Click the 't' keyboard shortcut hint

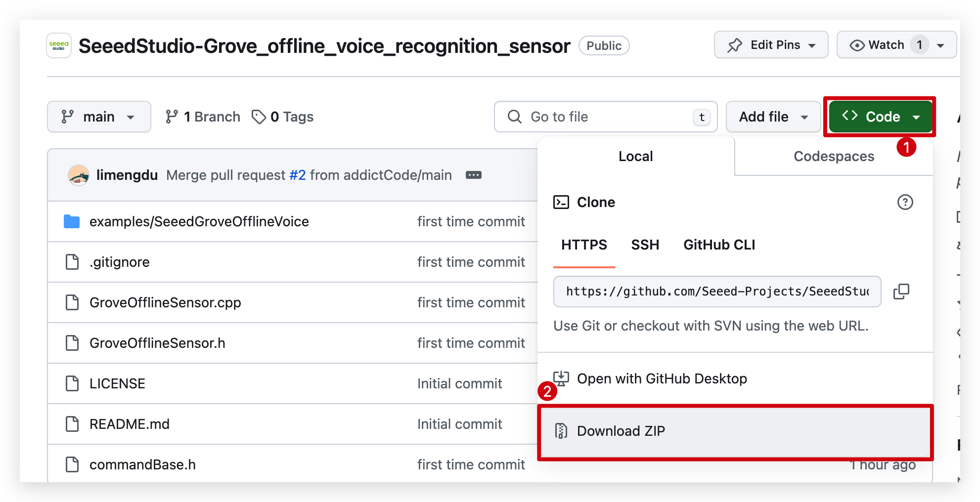point(702,117)
